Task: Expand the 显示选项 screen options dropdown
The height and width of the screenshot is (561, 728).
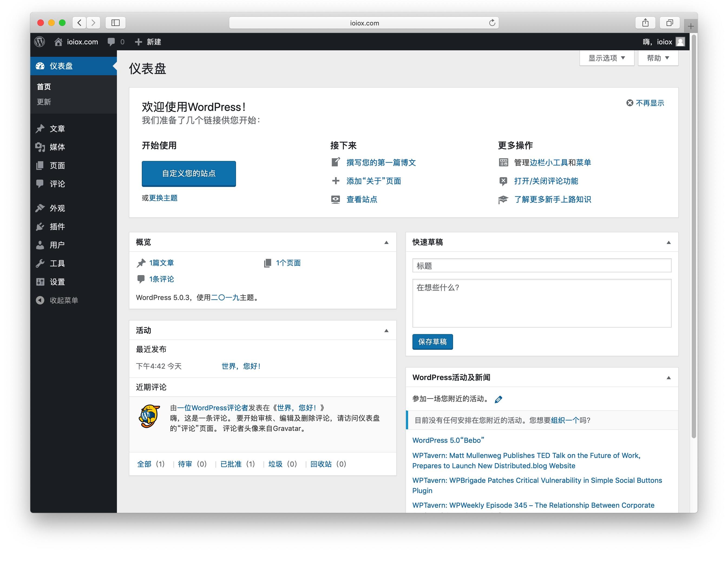Action: [x=606, y=58]
